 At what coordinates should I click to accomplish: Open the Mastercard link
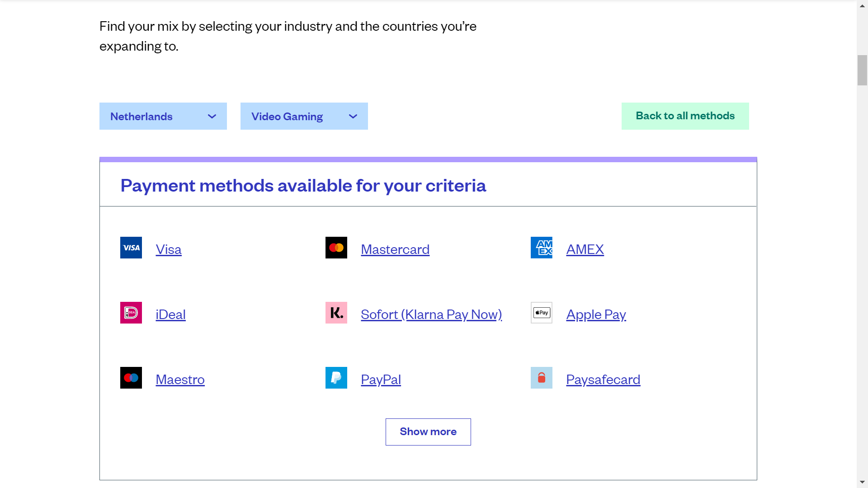(395, 249)
